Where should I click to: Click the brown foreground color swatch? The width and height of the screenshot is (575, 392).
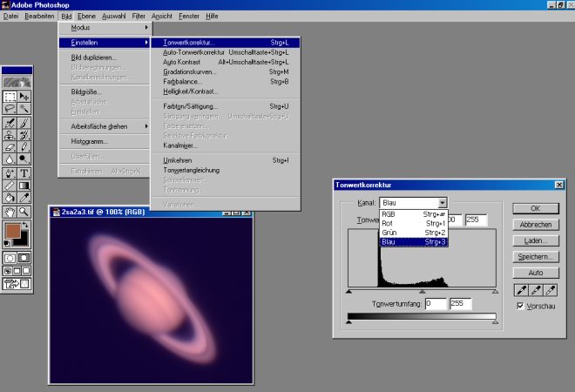pos(12,231)
